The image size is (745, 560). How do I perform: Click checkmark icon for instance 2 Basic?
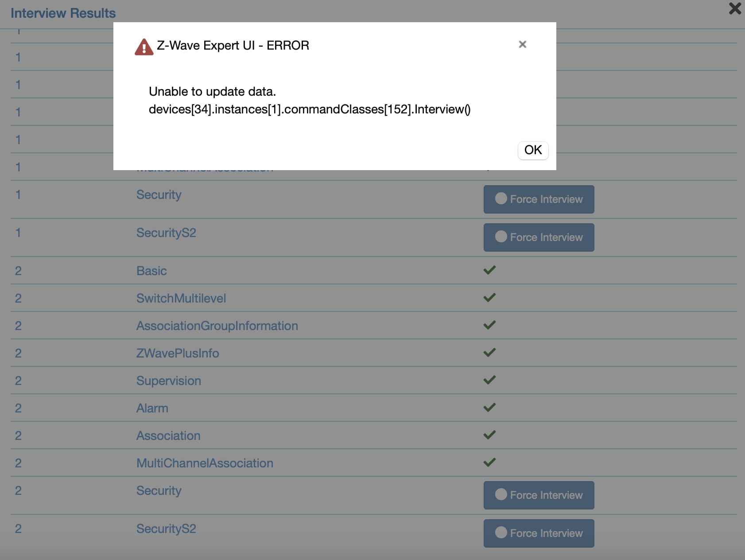[489, 270]
